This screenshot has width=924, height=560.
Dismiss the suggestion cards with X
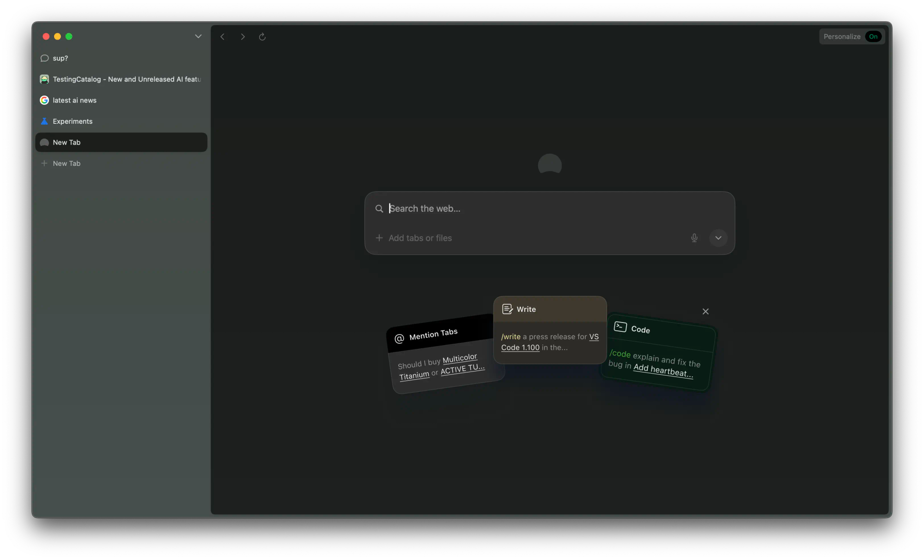click(x=705, y=311)
